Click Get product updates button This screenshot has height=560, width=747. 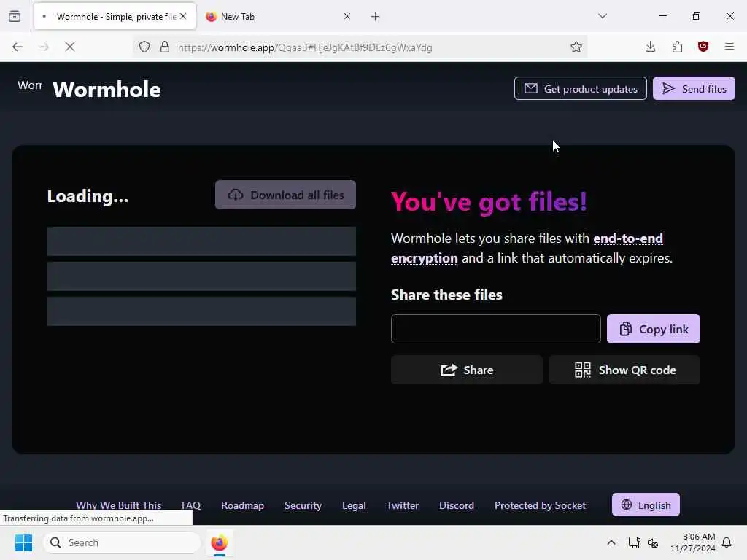tap(580, 88)
